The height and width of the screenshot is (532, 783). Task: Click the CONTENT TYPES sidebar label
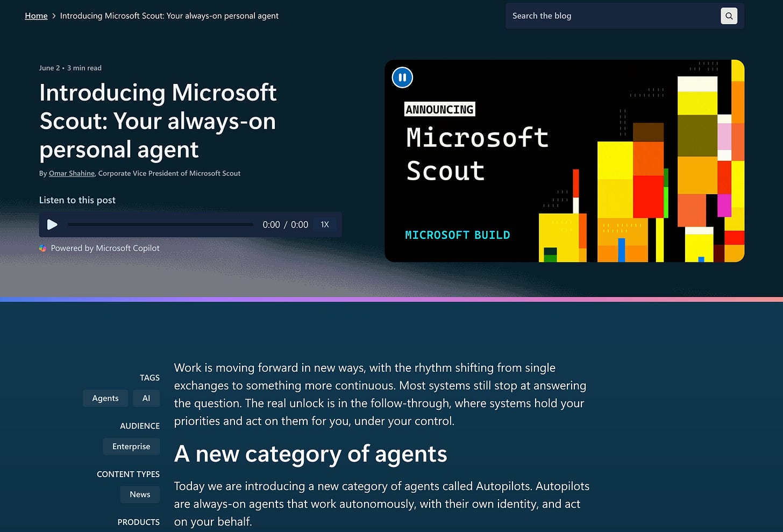(x=128, y=474)
